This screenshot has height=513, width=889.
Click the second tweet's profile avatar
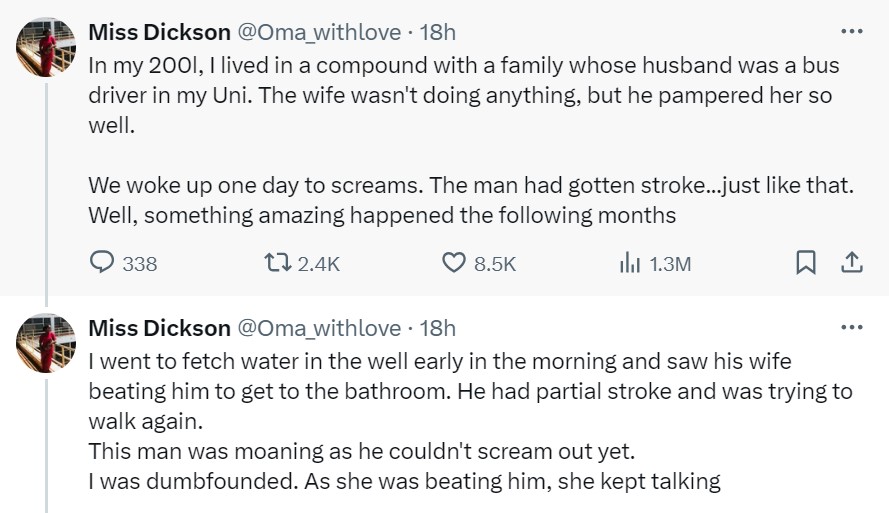coord(46,343)
